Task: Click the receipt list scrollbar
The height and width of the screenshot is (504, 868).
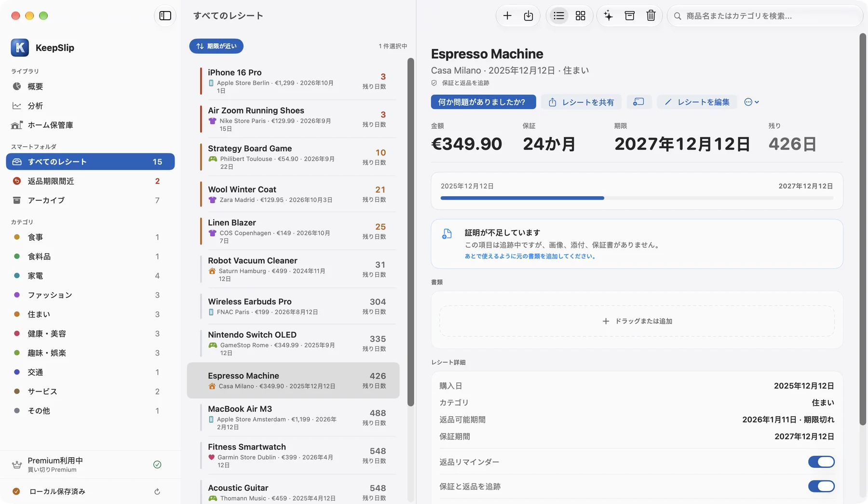Action: (410, 232)
